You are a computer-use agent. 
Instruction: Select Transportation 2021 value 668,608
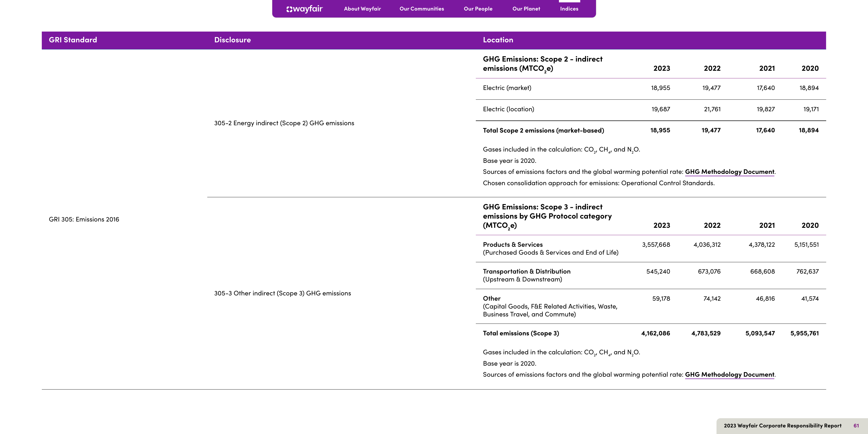(762, 272)
